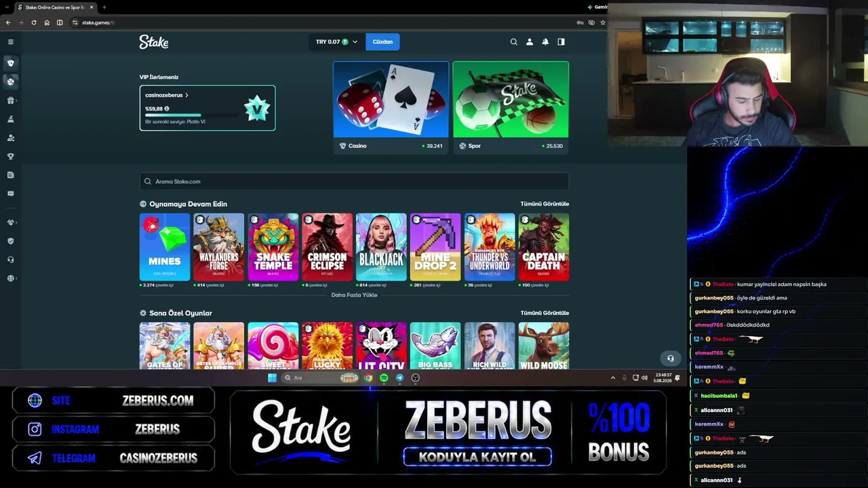Open the promotions gift icon in the sidebar
868x488 pixels.
pos(10,100)
